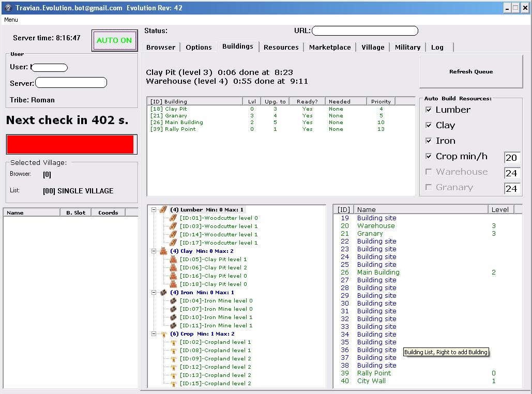
Task: Open the Military tab
Action: point(407,47)
